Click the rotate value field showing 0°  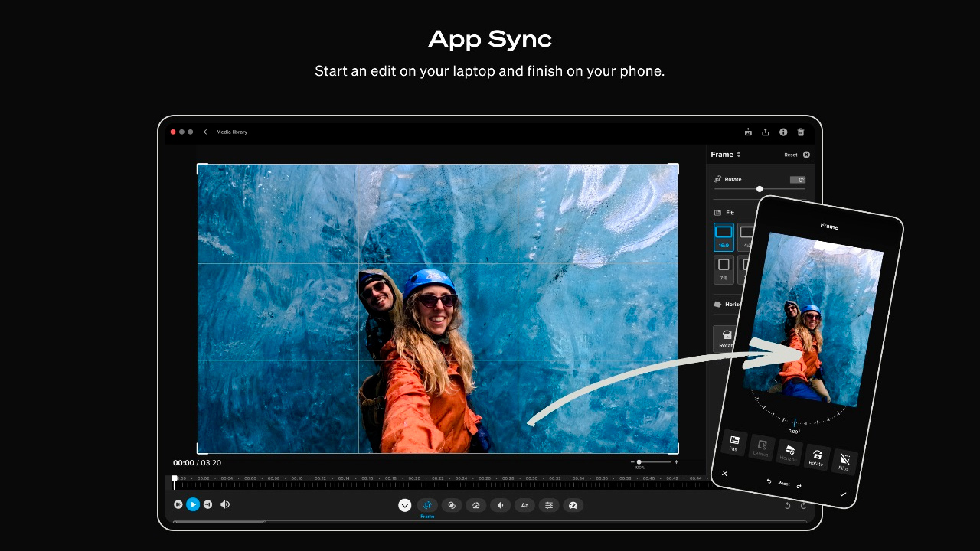tap(798, 180)
